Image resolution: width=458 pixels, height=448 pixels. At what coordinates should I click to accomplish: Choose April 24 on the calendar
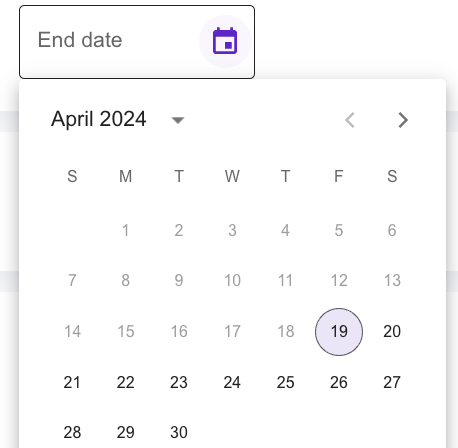232,382
